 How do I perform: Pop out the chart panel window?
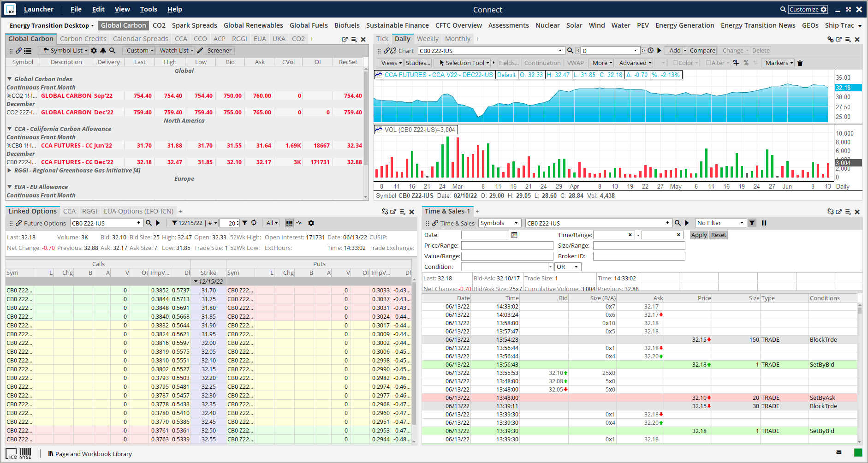point(838,40)
